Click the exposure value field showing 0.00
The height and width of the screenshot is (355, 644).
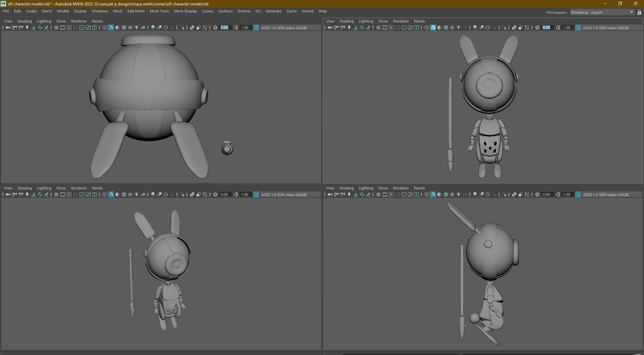(x=224, y=28)
